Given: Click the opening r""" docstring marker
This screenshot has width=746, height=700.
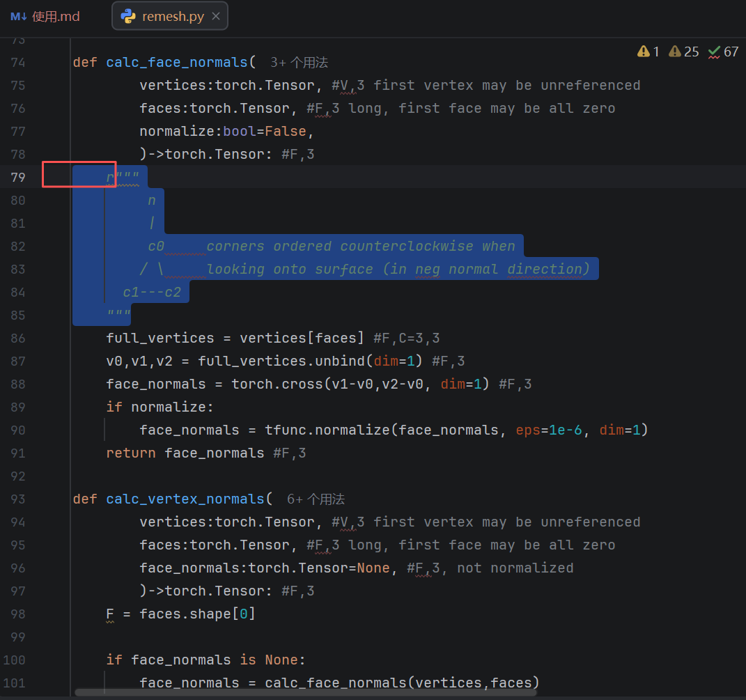Looking at the screenshot, I should click(x=123, y=178).
